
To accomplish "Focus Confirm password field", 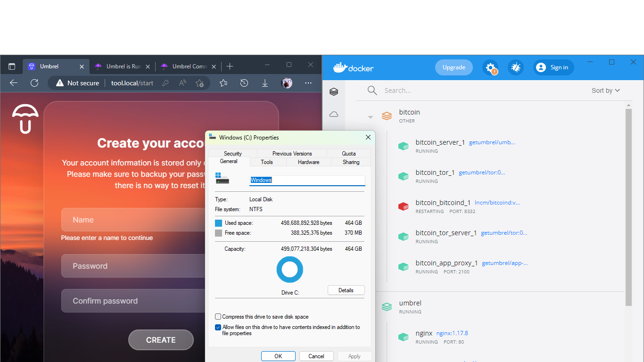I will click(133, 301).
